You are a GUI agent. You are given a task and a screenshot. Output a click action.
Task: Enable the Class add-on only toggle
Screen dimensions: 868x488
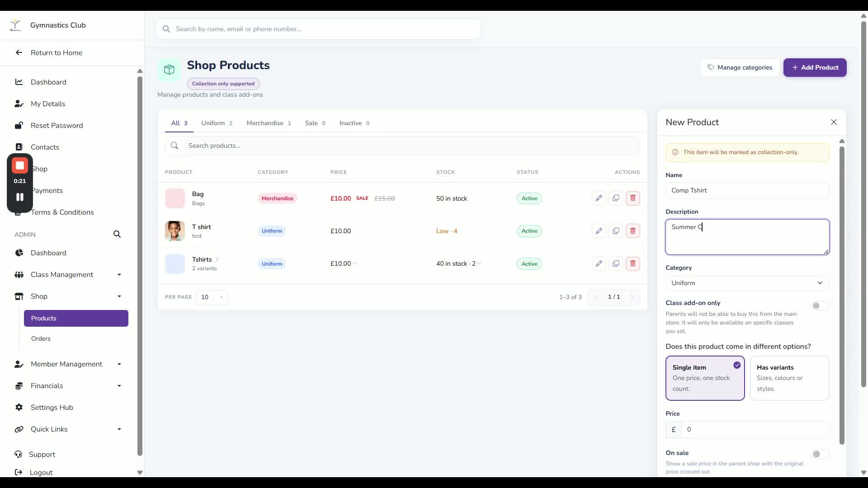coord(820,306)
